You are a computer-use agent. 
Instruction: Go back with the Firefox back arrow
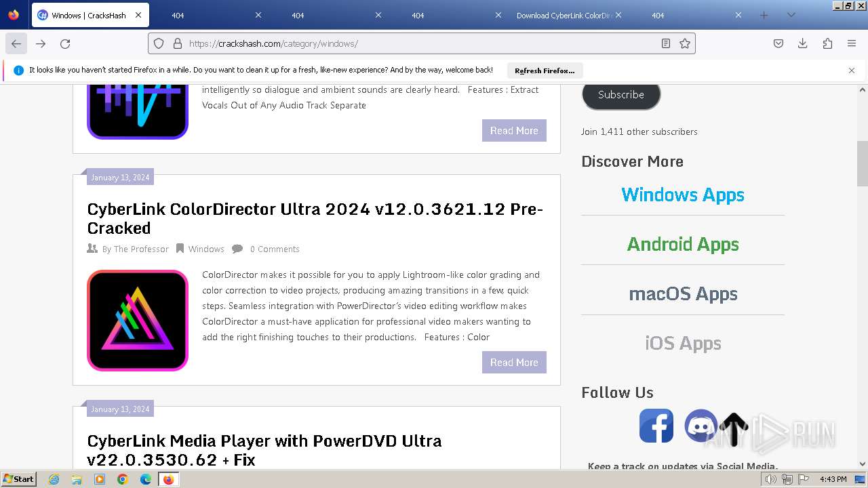pyautogui.click(x=16, y=43)
